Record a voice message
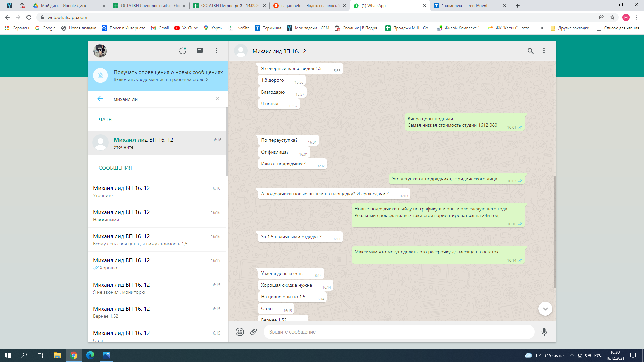This screenshot has width=644, height=362. click(544, 332)
